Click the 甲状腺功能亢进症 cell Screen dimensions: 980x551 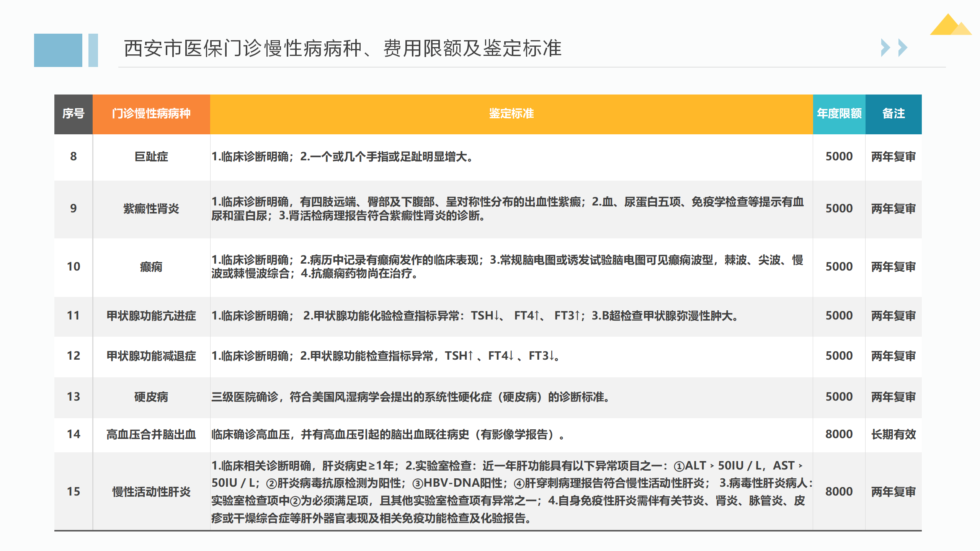[151, 316]
